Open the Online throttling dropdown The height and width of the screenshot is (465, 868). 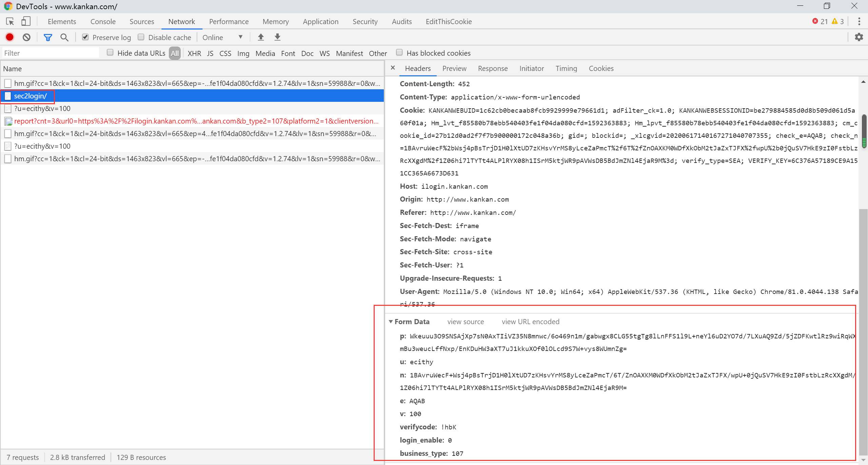click(222, 37)
